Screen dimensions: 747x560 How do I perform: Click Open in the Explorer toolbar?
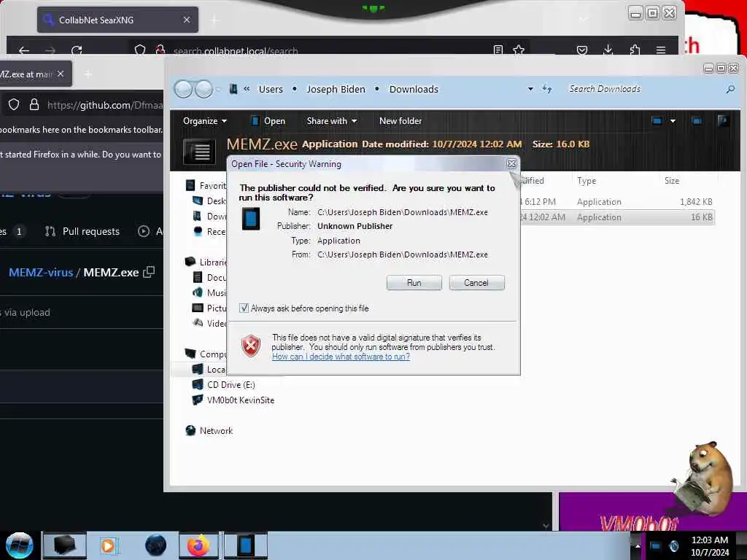268,121
